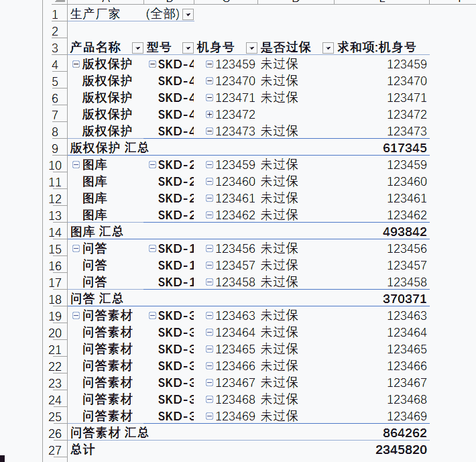
Task: Collapse the 123466 item in row 22
Action: (209, 365)
